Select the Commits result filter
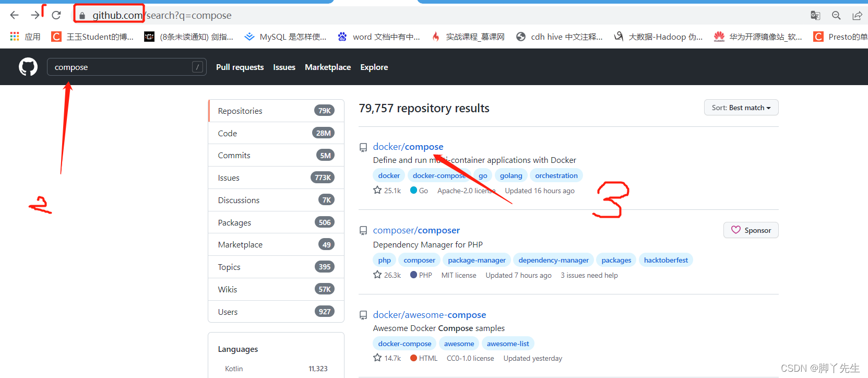Viewport: 868px width, 378px height. pos(276,155)
